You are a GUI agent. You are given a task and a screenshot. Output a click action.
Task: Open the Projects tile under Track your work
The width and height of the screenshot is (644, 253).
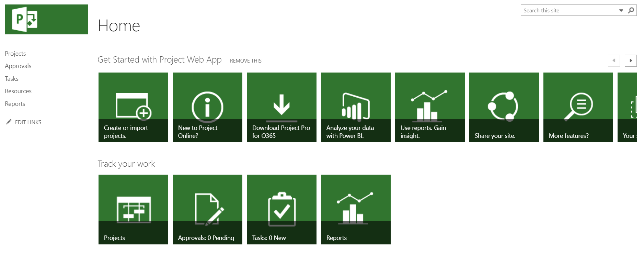coord(133,209)
